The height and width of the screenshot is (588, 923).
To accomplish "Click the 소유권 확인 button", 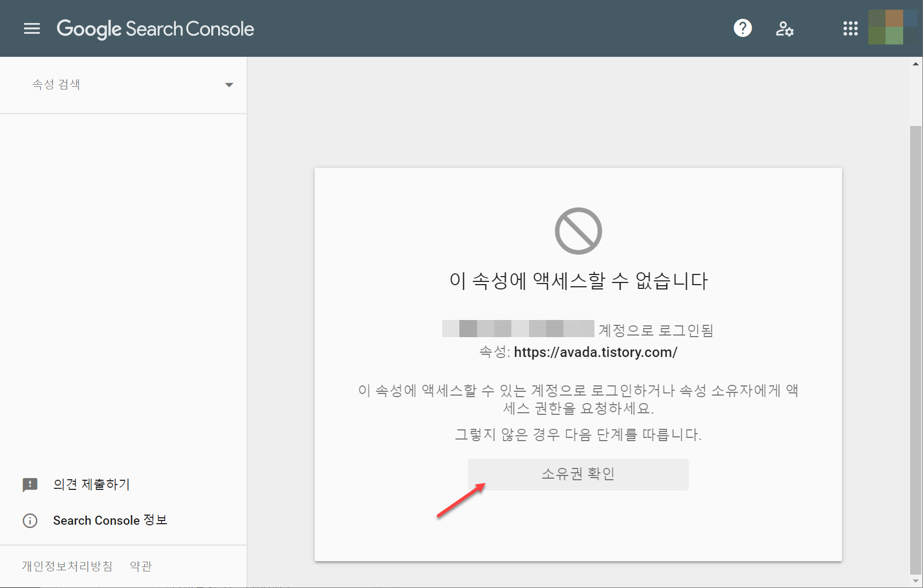I will [578, 474].
